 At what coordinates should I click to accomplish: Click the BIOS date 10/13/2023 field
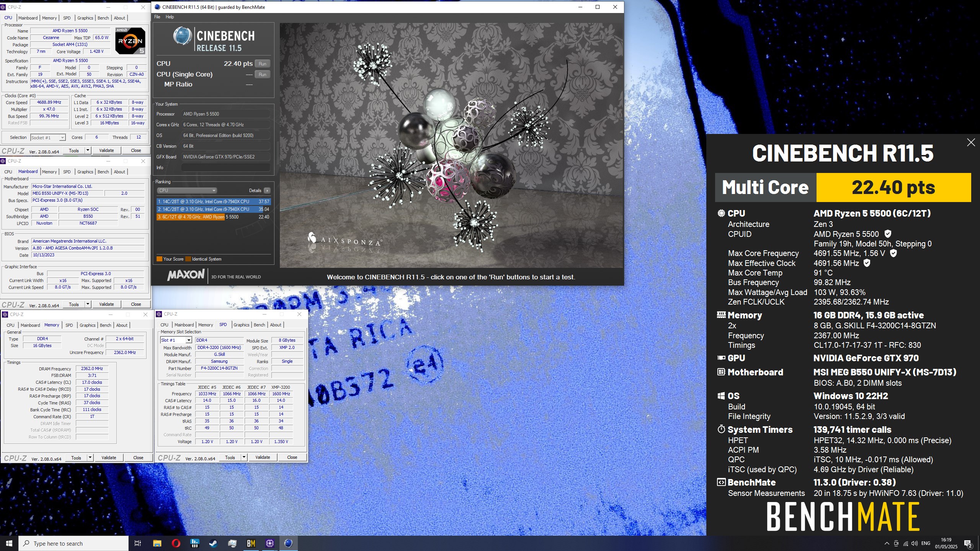coord(88,255)
